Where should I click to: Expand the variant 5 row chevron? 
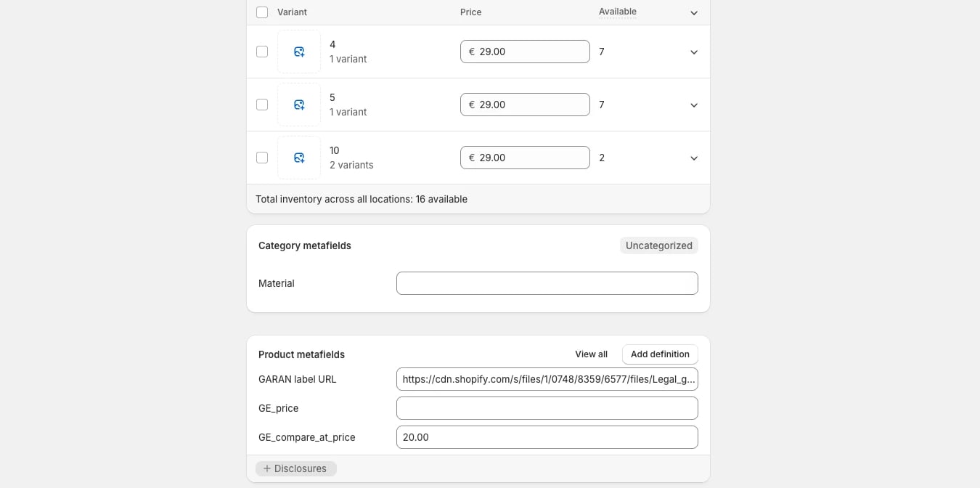[x=694, y=105]
